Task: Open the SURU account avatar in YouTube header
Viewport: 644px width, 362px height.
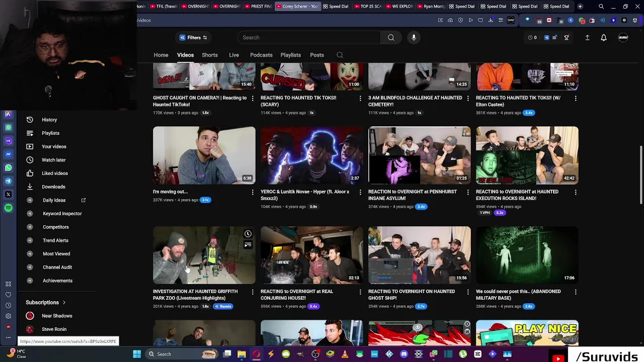Action: pos(623,38)
